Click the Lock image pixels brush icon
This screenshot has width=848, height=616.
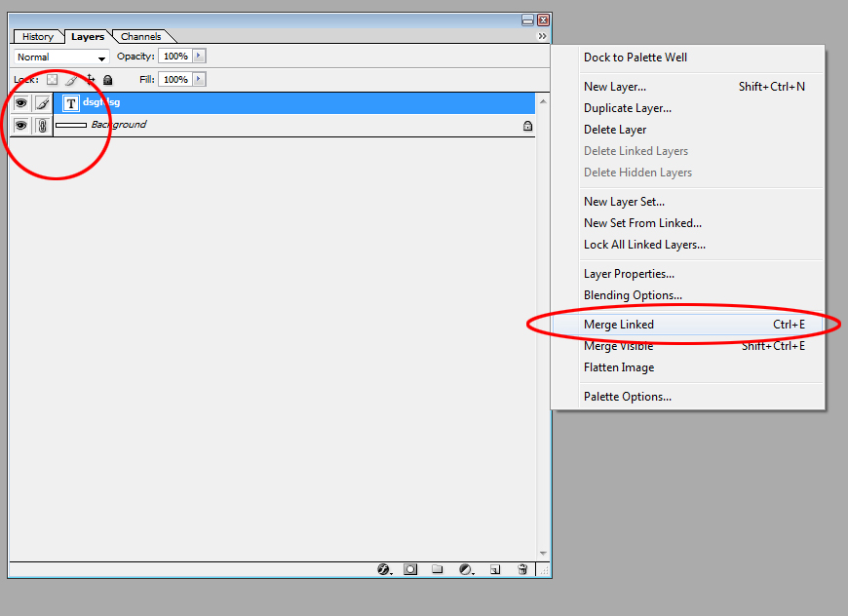coord(71,80)
